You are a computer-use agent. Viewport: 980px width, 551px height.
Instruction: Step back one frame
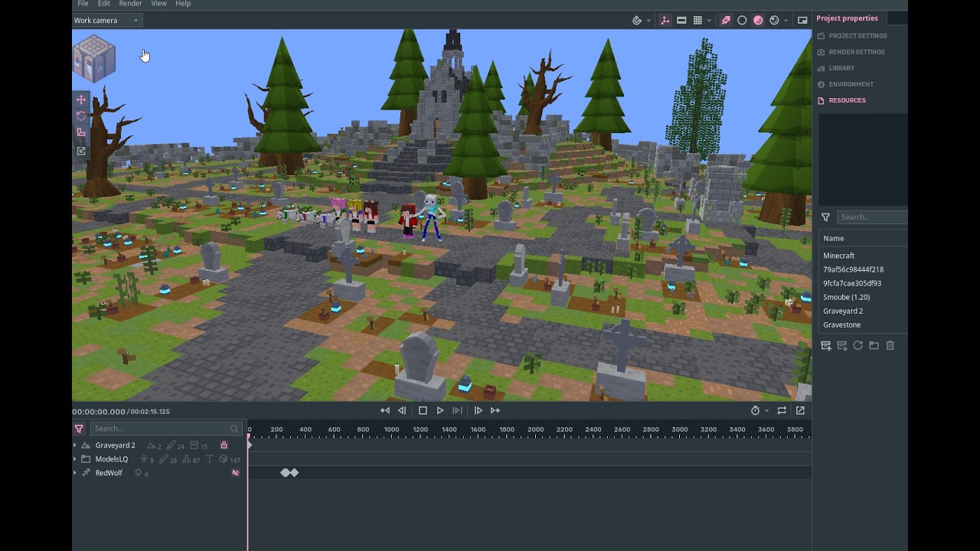[x=402, y=411]
